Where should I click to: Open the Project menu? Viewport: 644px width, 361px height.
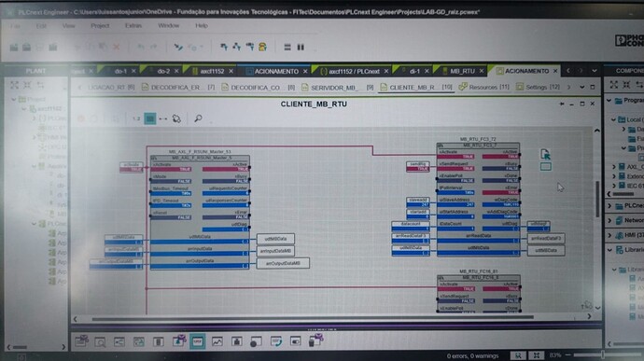(x=100, y=25)
